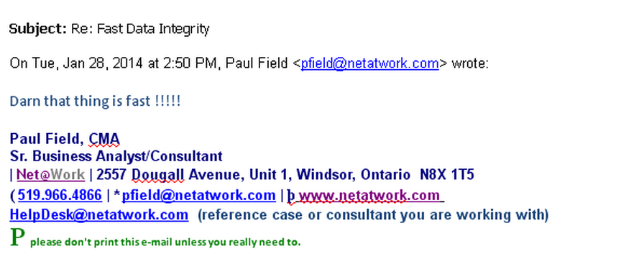Click the 'Sr. Business Analyst/Consultant' title line
Image resolution: width=644 pixels, height=267 pixels.
tap(116, 156)
